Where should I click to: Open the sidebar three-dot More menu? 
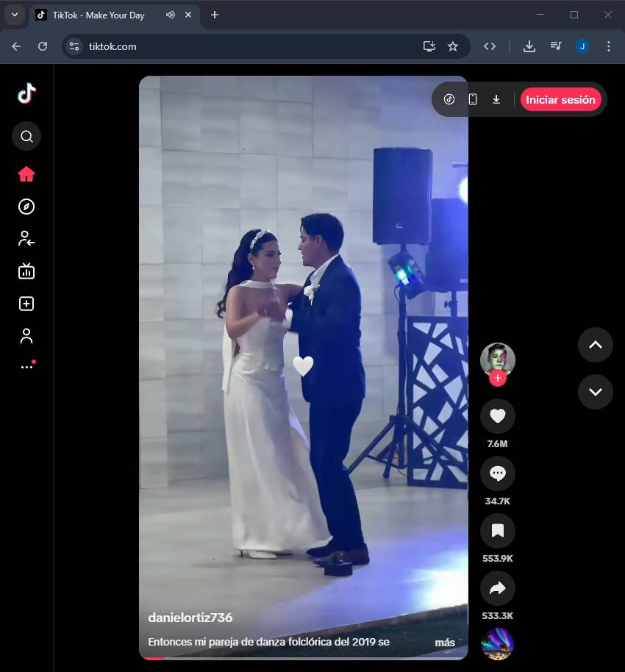tap(26, 366)
